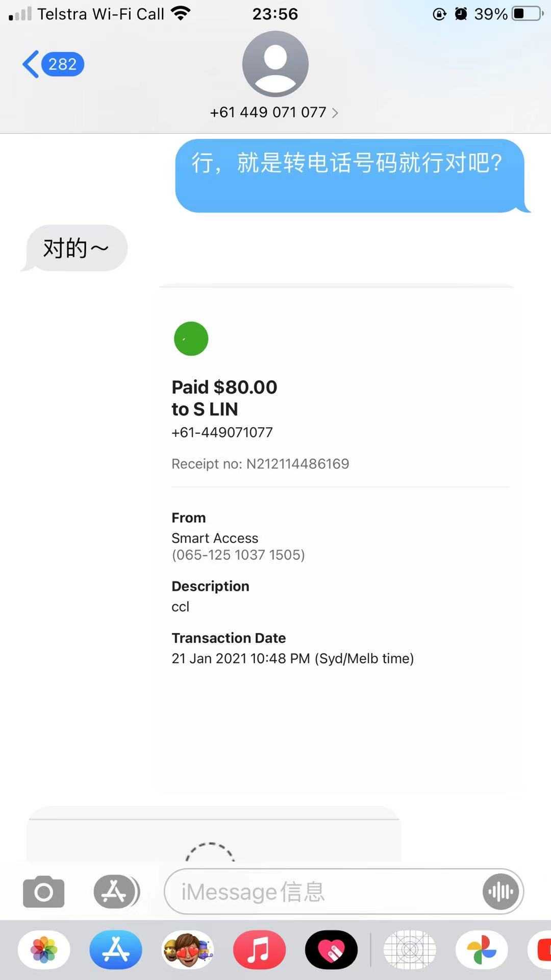Tap the grey 对的 reply bubble

76,248
